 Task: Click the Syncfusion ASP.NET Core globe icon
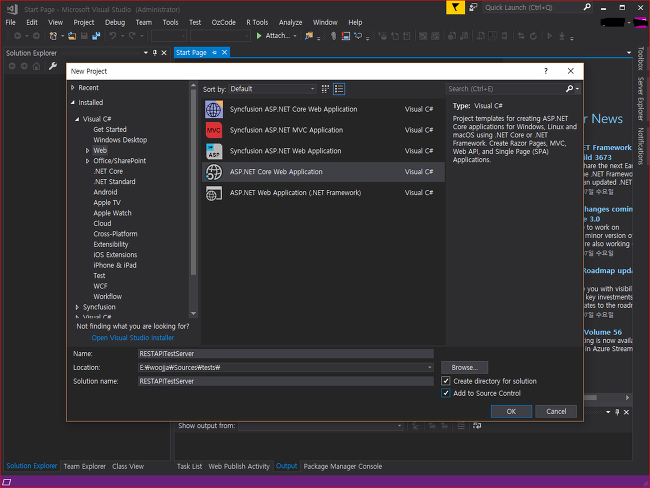(214, 109)
